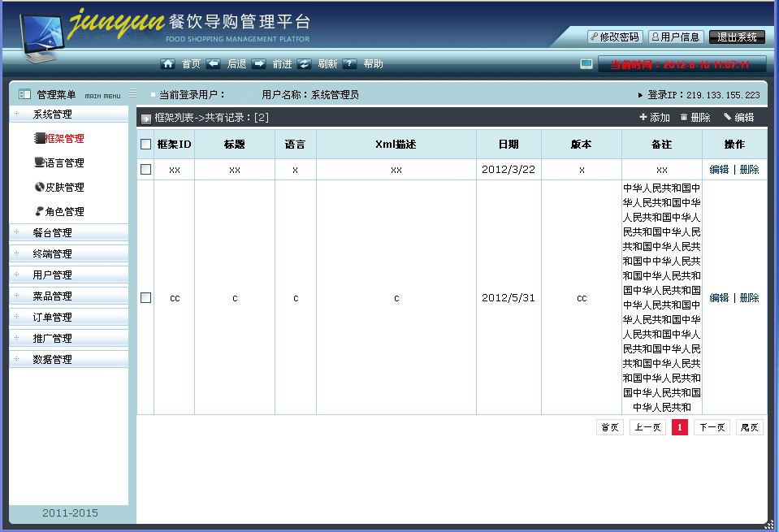The height and width of the screenshot is (532, 779).
Task: Click the 上一页 pager button
Action: point(648,427)
